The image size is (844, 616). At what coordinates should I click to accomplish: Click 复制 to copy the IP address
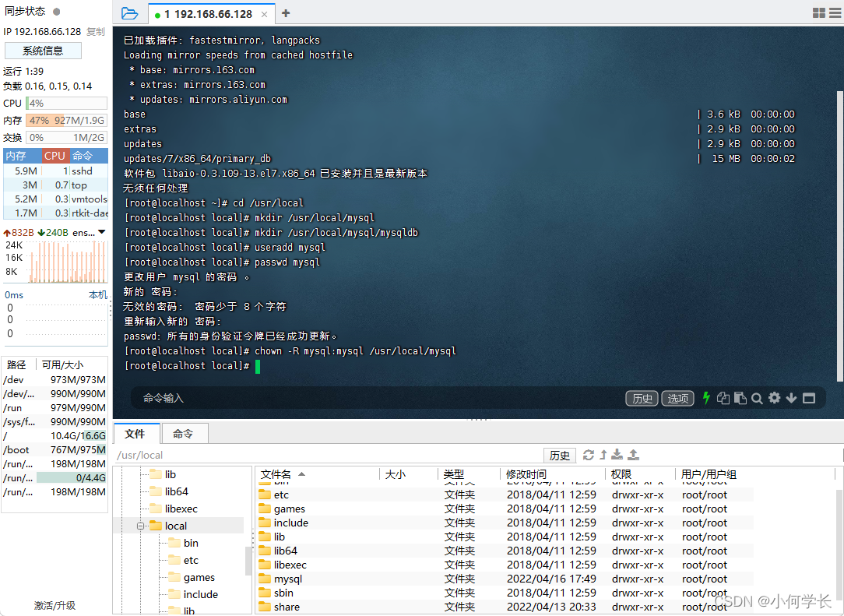click(95, 32)
